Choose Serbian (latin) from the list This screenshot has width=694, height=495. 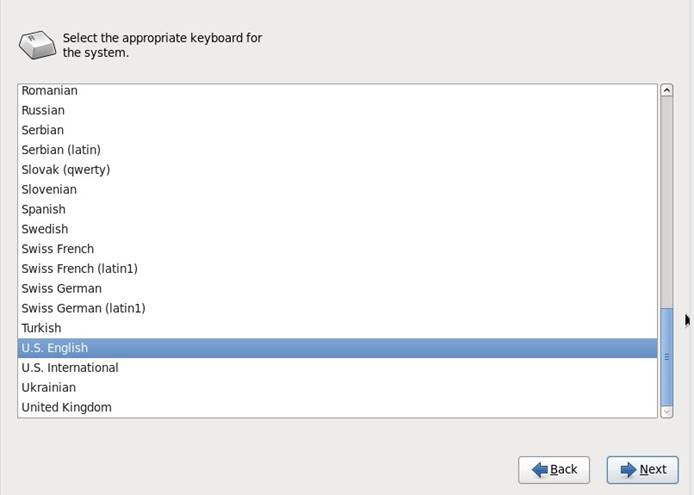pyautogui.click(x=61, y=150)
